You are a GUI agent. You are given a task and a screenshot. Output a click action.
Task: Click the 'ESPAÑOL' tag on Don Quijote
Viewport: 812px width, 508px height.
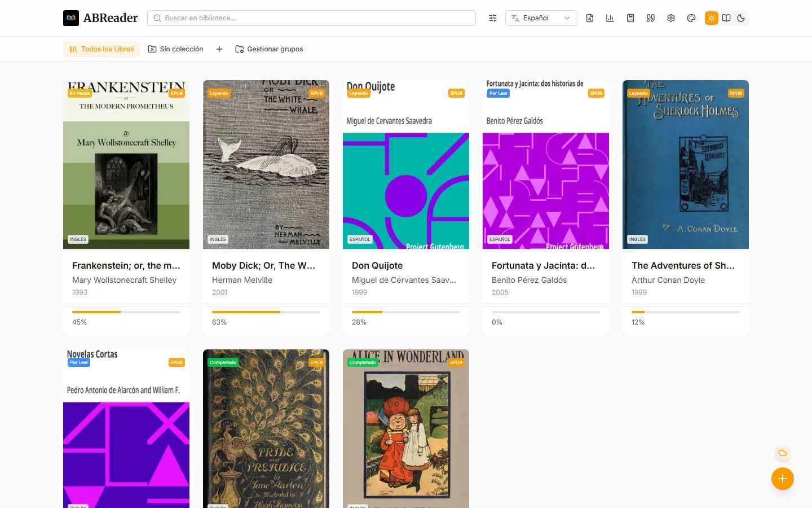click(360, 239)
